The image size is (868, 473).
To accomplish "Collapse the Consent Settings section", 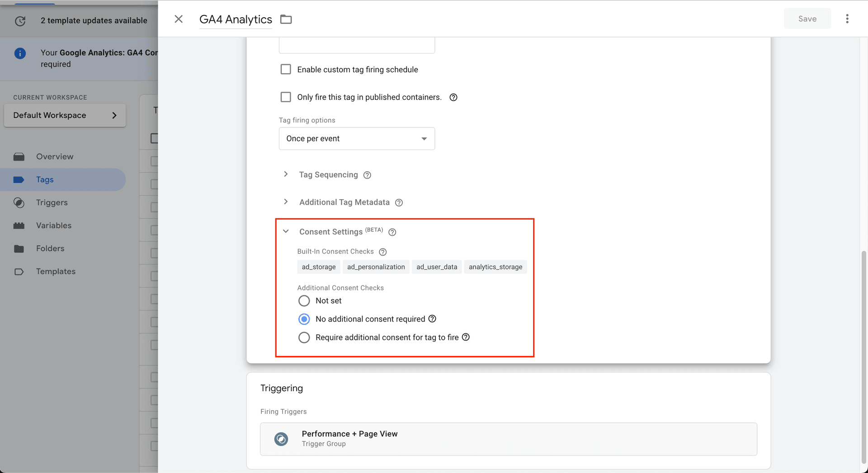I will (286, 231).
